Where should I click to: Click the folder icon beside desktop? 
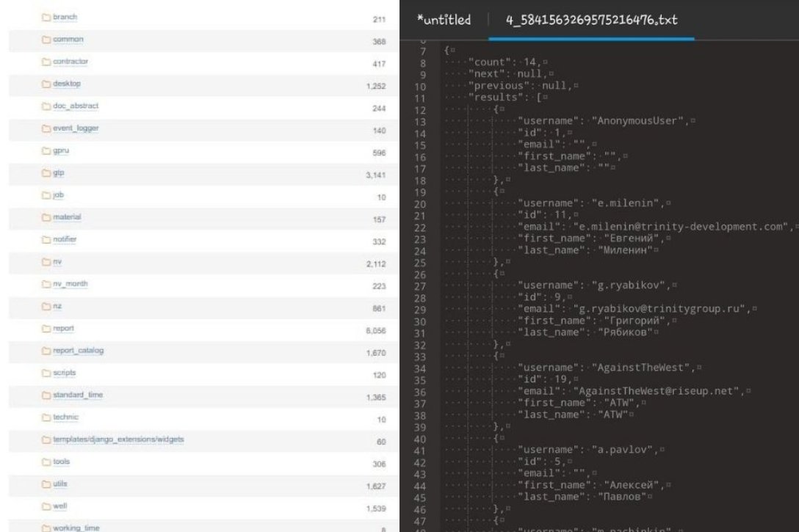coord(47,84)
